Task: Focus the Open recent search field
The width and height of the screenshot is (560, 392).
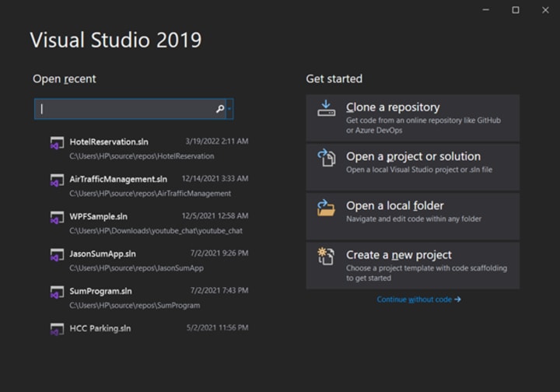Action: click(x=124, y=110)
